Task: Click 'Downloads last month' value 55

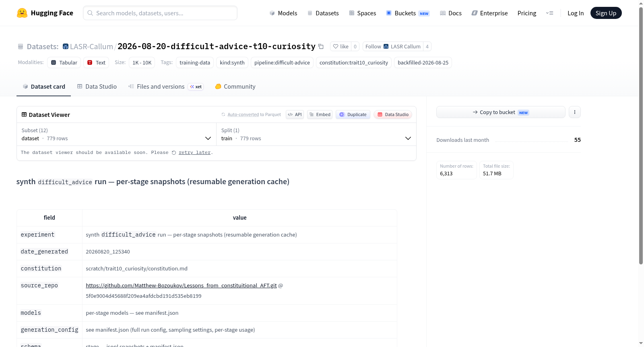Action: point(578,140)
